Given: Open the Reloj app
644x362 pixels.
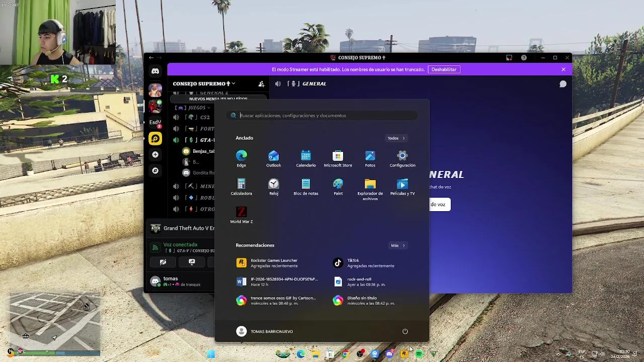Looking at the screenshot, I should tap(274, 187).
